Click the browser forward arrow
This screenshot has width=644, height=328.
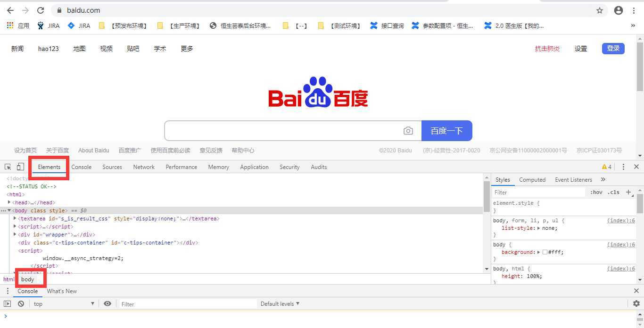[x=25, y=10]
